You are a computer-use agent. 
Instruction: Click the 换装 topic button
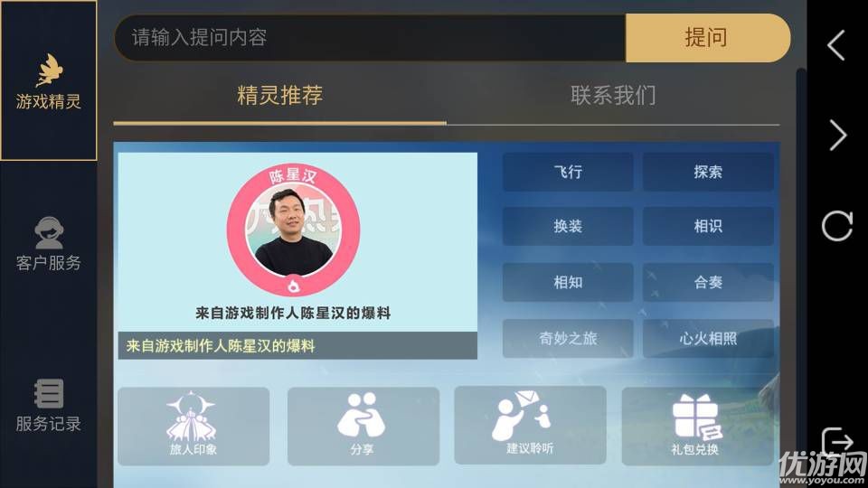(568, 226)
